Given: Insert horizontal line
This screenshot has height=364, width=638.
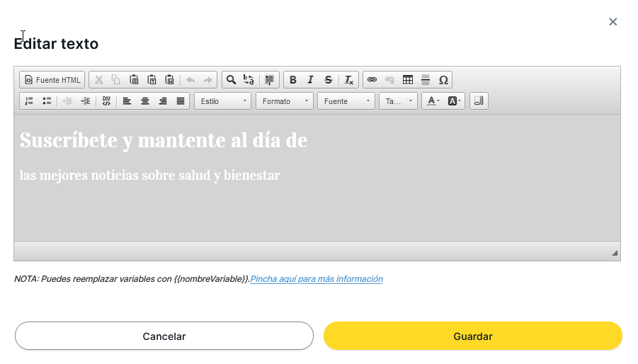Looking at the screenshot, I should [x=426, y=80].
